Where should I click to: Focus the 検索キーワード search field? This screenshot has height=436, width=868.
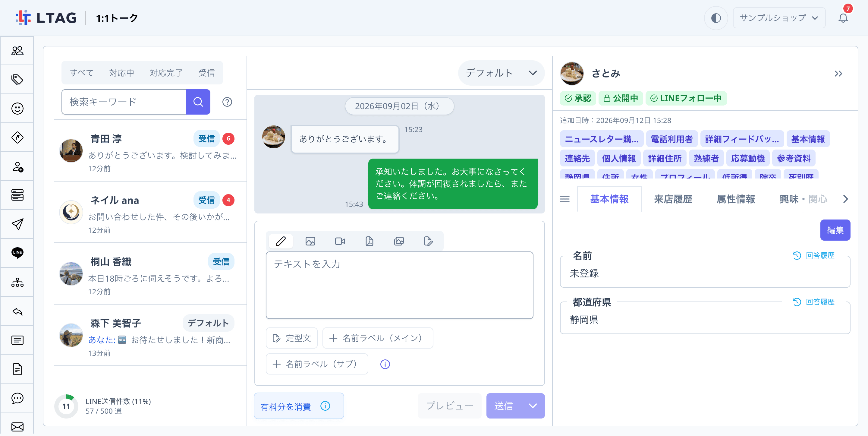click(x=124, y=102)
